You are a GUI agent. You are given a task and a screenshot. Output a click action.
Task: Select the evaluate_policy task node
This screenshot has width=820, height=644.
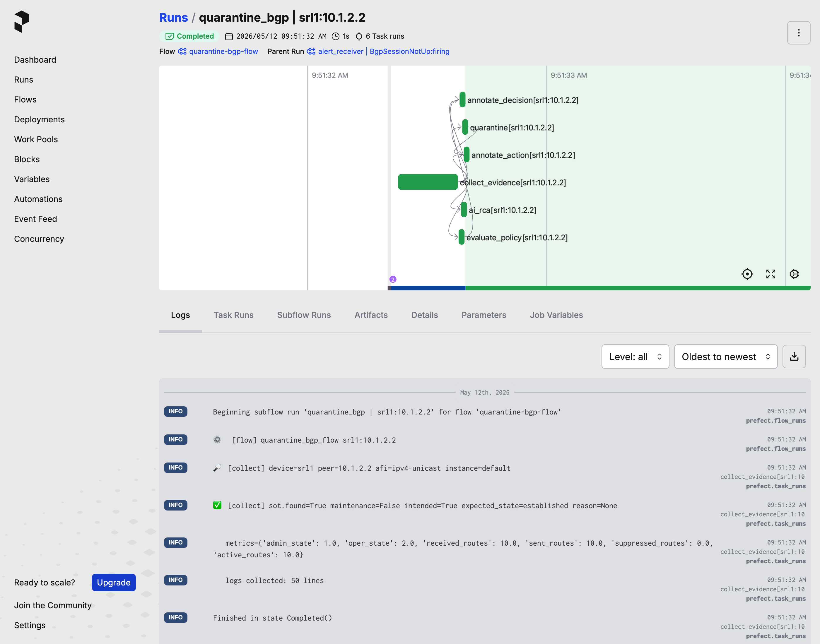pyautogui.click(x=461, y=237)
